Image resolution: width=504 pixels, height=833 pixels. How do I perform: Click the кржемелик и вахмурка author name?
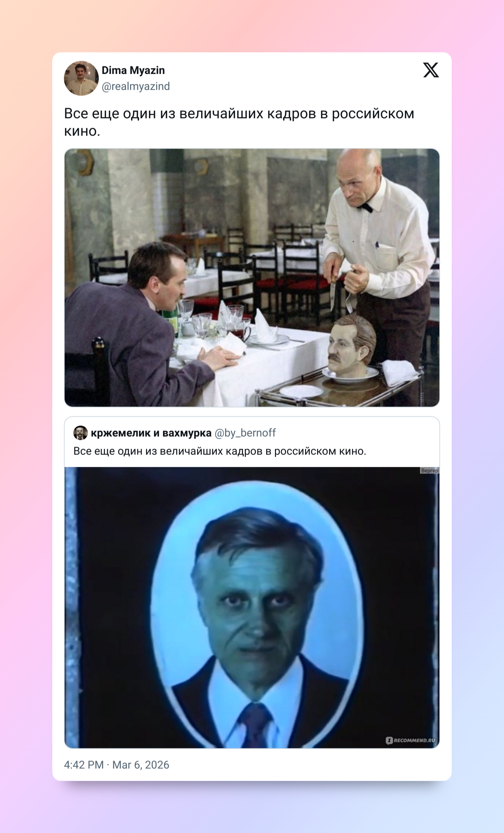click(x=151, y=433)
